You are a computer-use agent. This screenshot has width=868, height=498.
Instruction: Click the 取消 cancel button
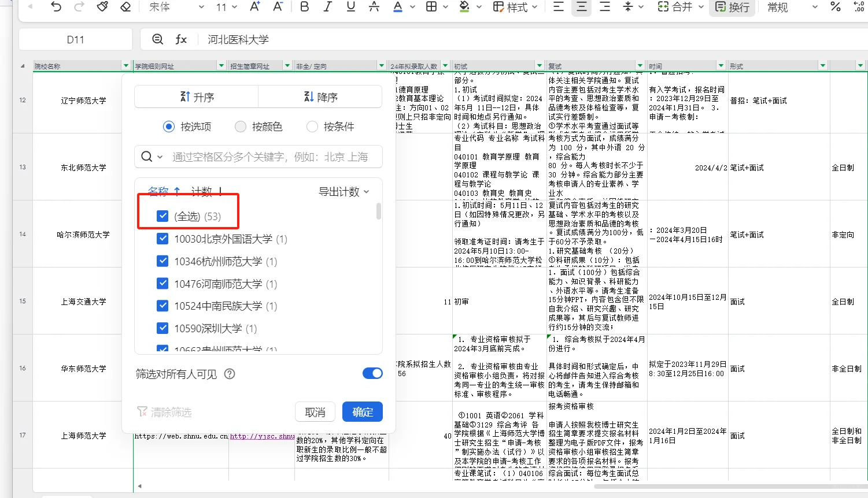pyautogui.click(x=315, y=412)
